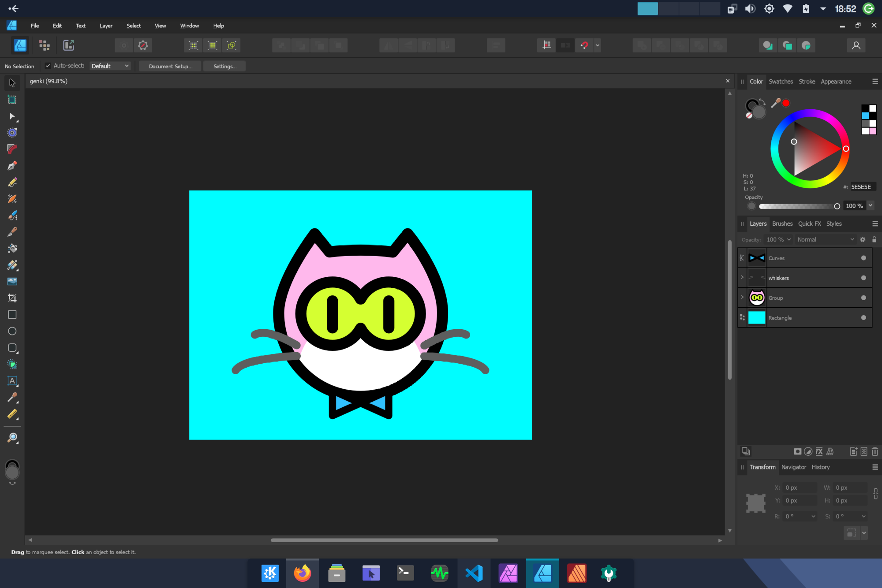
Task: Click the Pencil tool
Action: [x=12, y=182]
